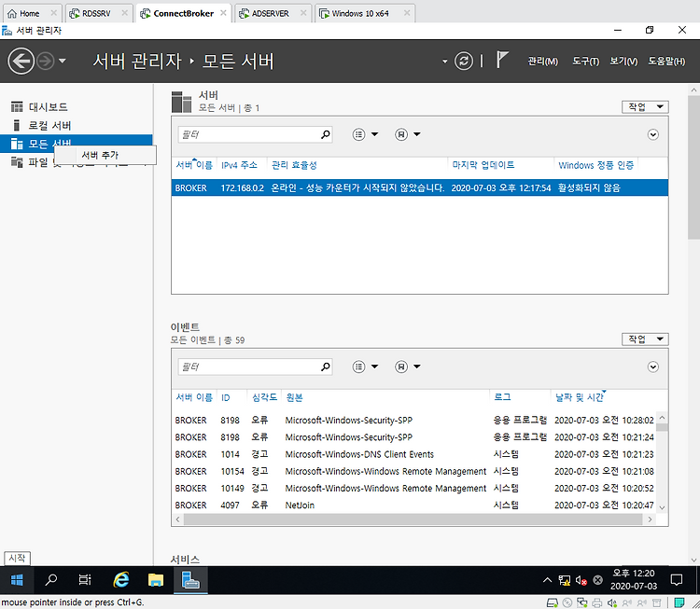
Task: Select event 8198 at 오전 10:28:02
Action: point(414,421)
